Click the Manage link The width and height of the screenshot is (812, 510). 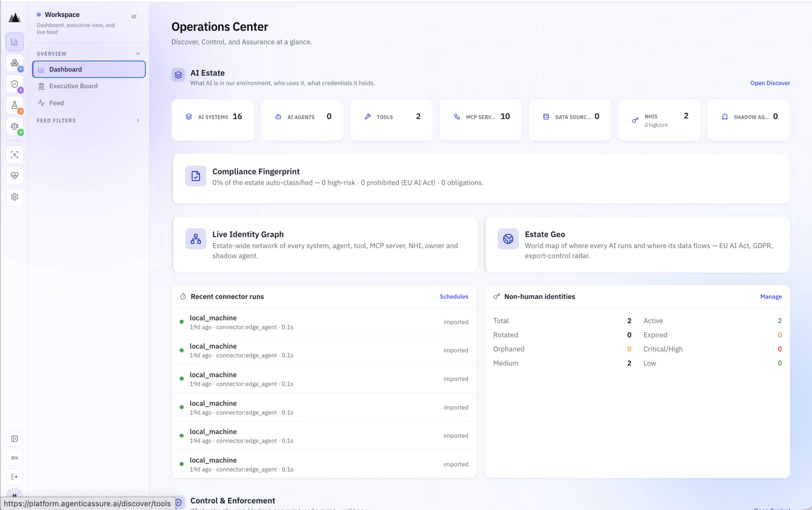771,297
